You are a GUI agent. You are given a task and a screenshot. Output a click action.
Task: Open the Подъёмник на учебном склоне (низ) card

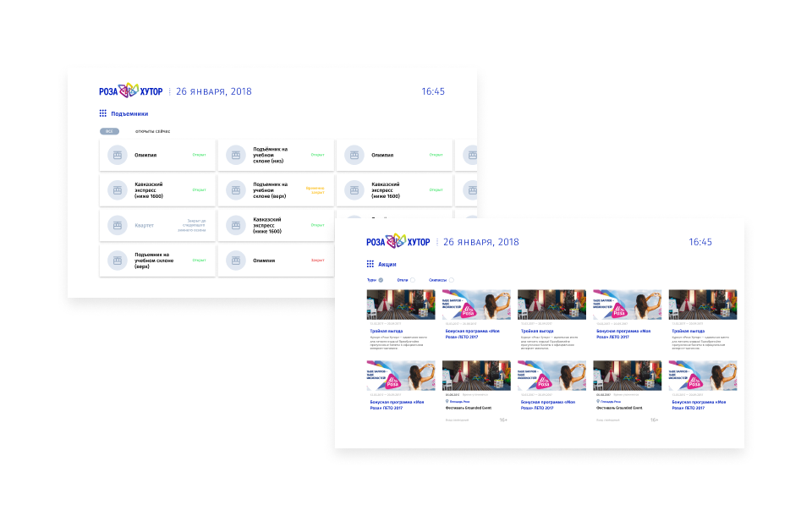(276, 155)
